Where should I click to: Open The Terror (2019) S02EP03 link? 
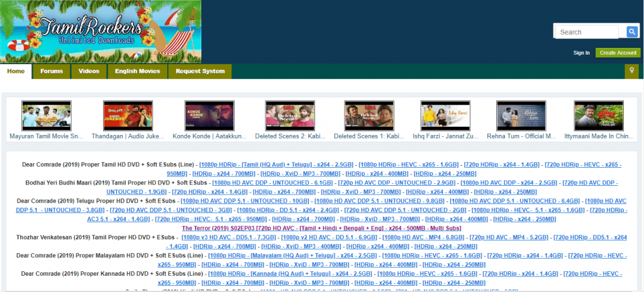click(321, 228)
